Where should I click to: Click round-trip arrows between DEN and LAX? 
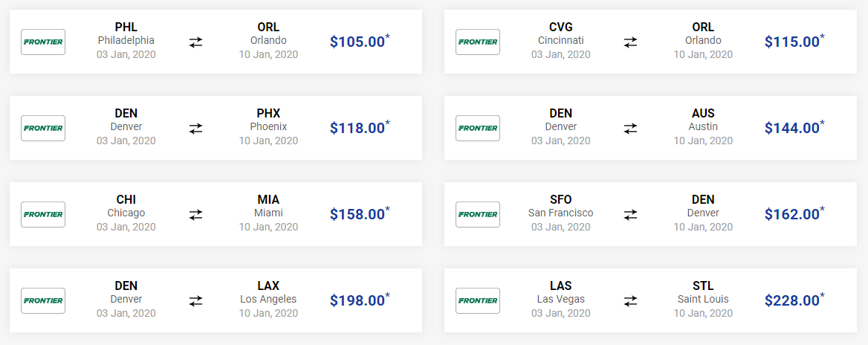click(x=196, y=301)
